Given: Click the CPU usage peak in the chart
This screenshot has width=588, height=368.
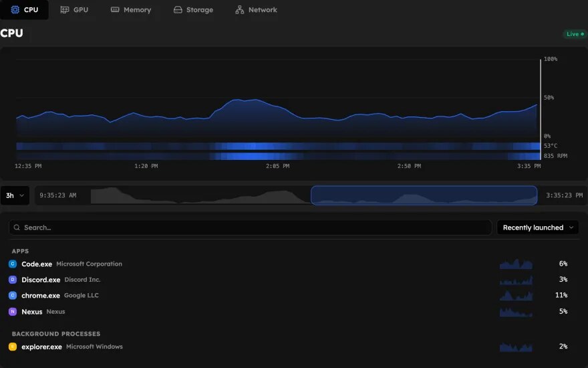Looking at the screenshot, I should 237,100.
